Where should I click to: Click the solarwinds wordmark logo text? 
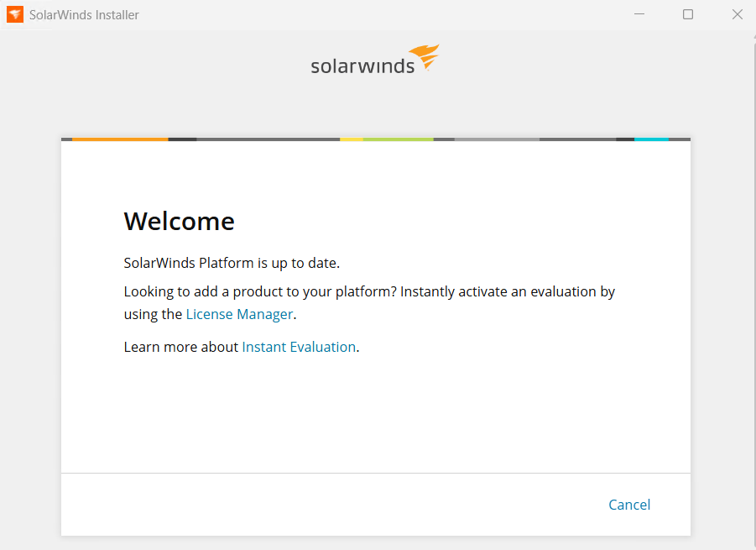pyautogui.click(x=362, y=66)
